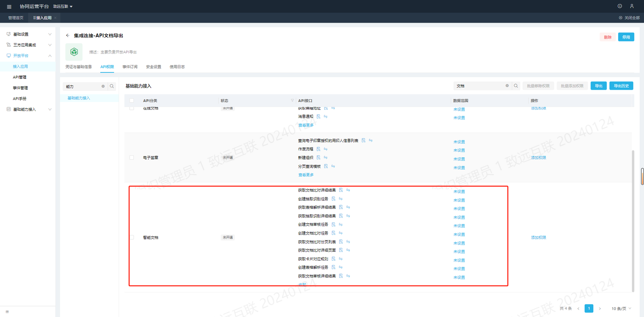Select 基础能力接入 category below the 能力 search

[x=79, y=98]
